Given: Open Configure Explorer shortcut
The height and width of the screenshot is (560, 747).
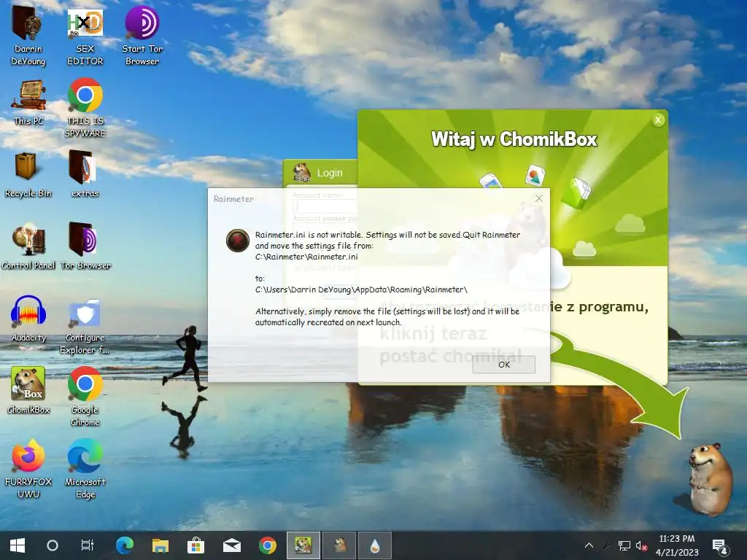Looking at the screenshot, I should [85, 326].
